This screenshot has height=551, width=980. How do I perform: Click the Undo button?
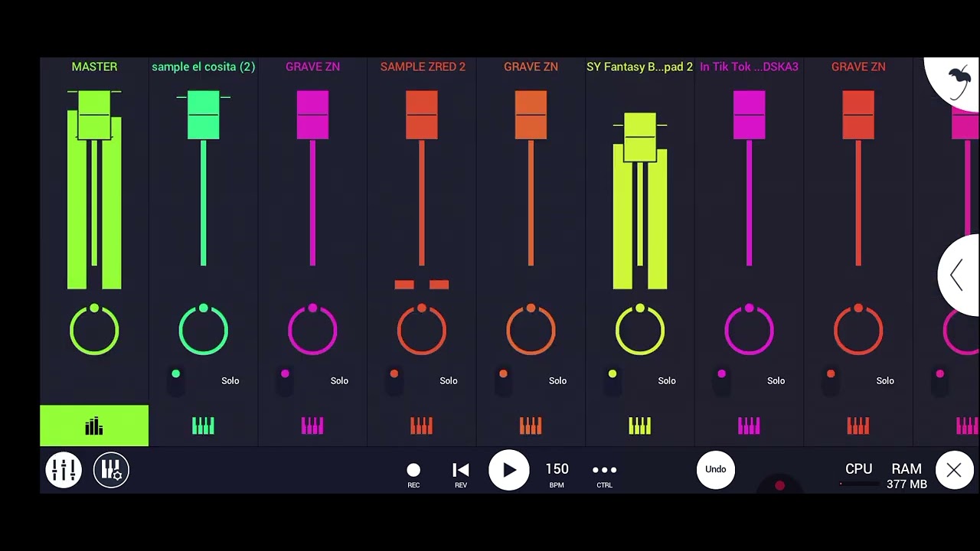pyautogui.click(x=716, y=469)
